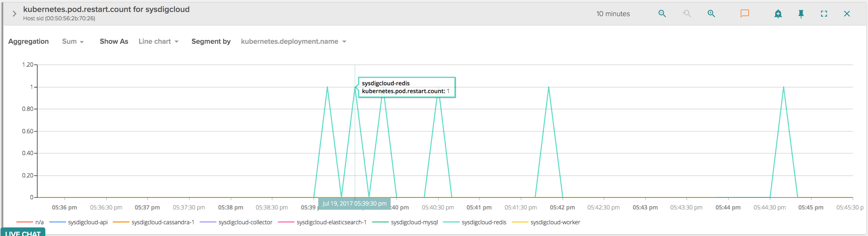Toggle the sysdigcloud-mysql legend series
This screenshot has height=236, width=868.
tap(405, 222)
